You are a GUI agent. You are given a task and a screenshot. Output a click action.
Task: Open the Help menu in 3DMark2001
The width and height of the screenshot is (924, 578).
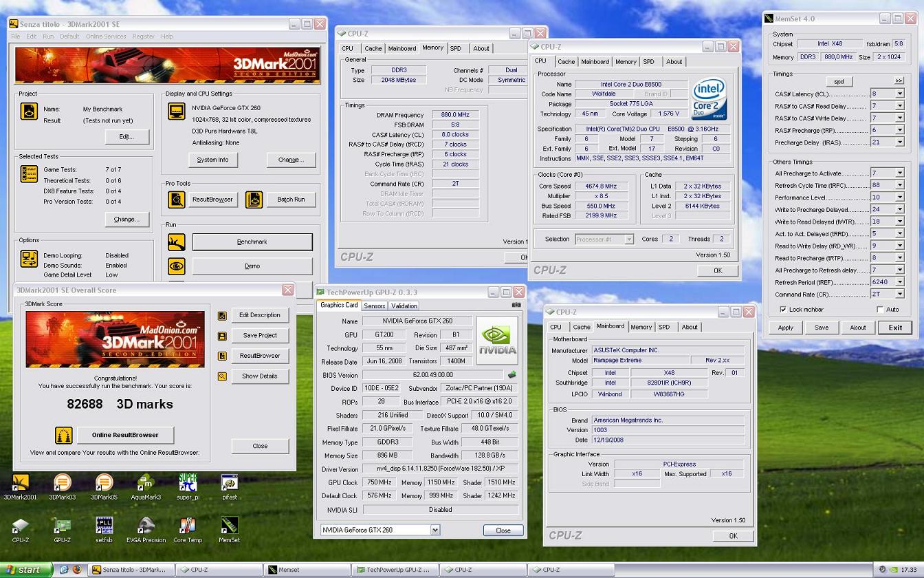[x=167, y=36]
